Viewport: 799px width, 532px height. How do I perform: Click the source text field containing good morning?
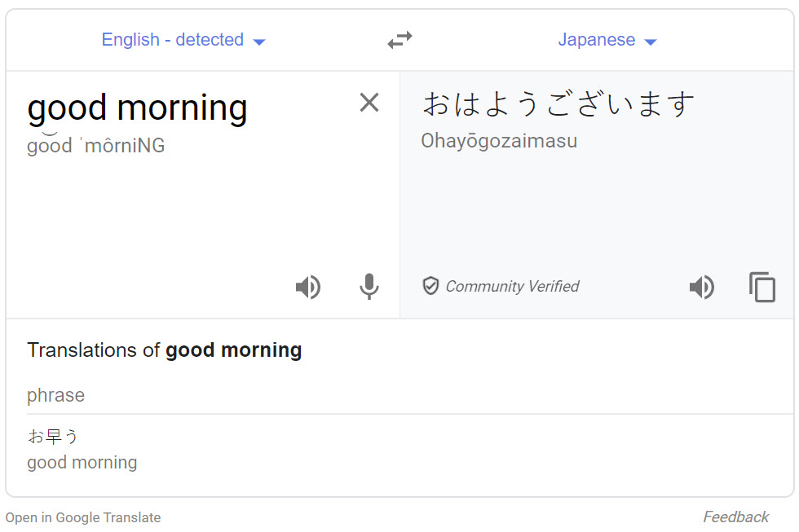pos(137,108)
